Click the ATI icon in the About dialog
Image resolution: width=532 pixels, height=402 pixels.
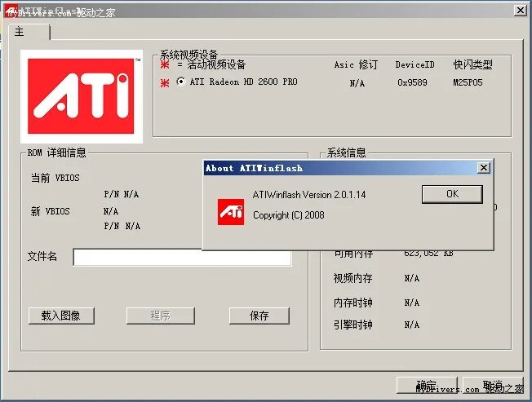(x=231, y=212)
